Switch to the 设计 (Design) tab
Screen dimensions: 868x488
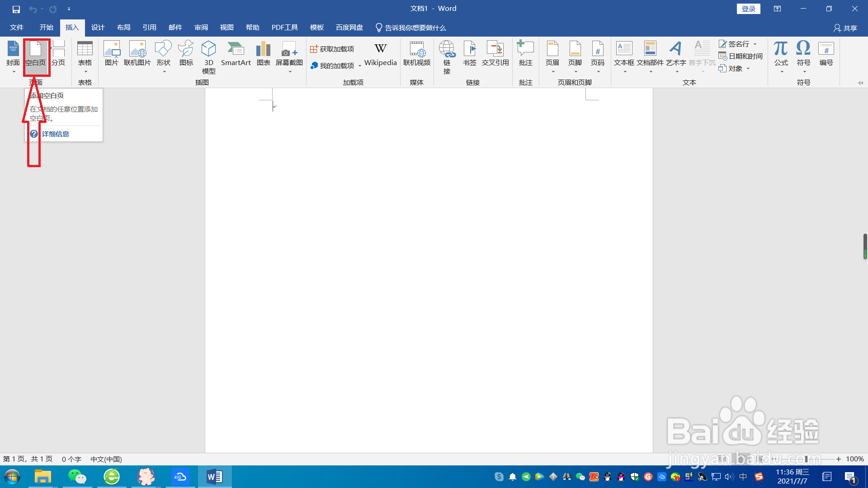point(98,28)
